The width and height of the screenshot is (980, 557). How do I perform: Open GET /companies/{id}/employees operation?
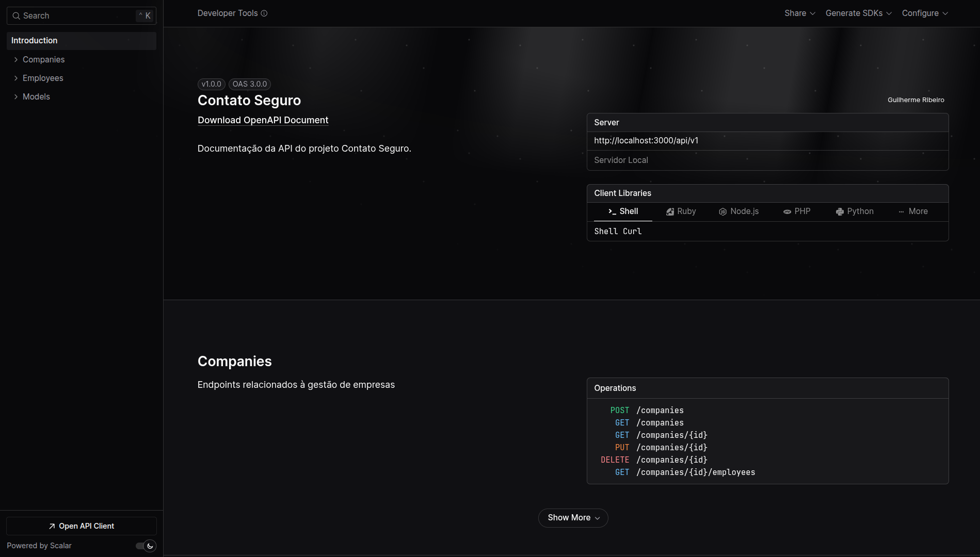(685, 472)
